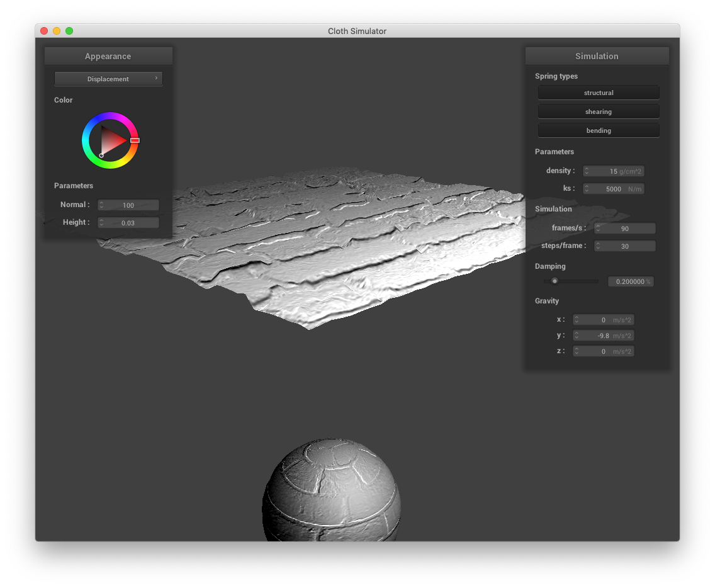
Task: Click the Gravity x value field
Action: click(603, 320)
